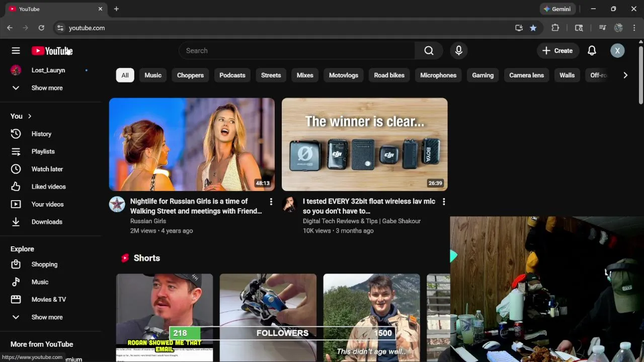Play Nightlife video thumbnail
Image resolution: width=644 pixels, height=362 pixels.
[x=192, y=144]
